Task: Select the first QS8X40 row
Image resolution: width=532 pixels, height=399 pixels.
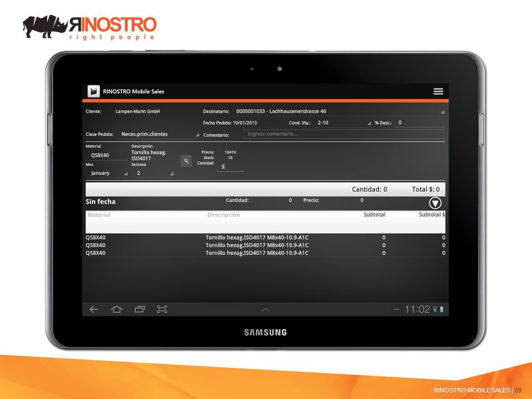Action: point(265,238)
